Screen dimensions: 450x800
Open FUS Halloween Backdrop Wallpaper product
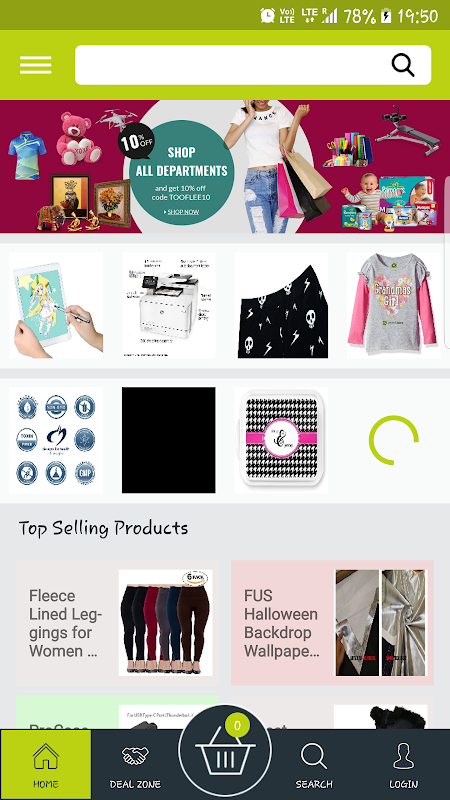(x=332, y=623)
